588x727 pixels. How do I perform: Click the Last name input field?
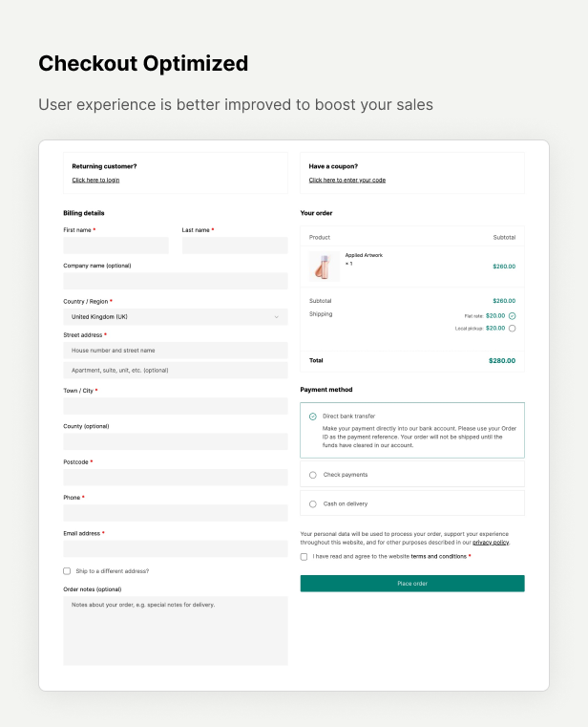pyautogui.click(x=234, y=246)
